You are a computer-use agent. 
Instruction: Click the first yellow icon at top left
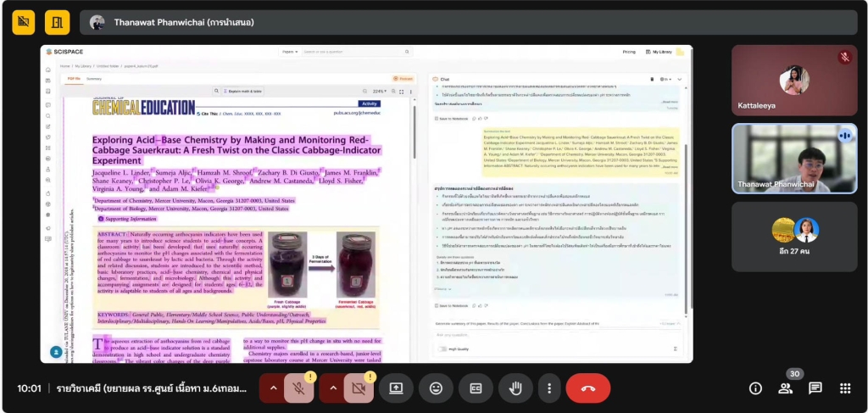pyautogui.click(x=24, y=22)
